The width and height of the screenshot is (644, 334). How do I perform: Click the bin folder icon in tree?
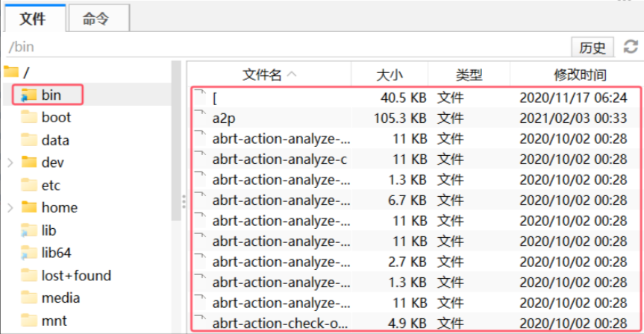29,95
